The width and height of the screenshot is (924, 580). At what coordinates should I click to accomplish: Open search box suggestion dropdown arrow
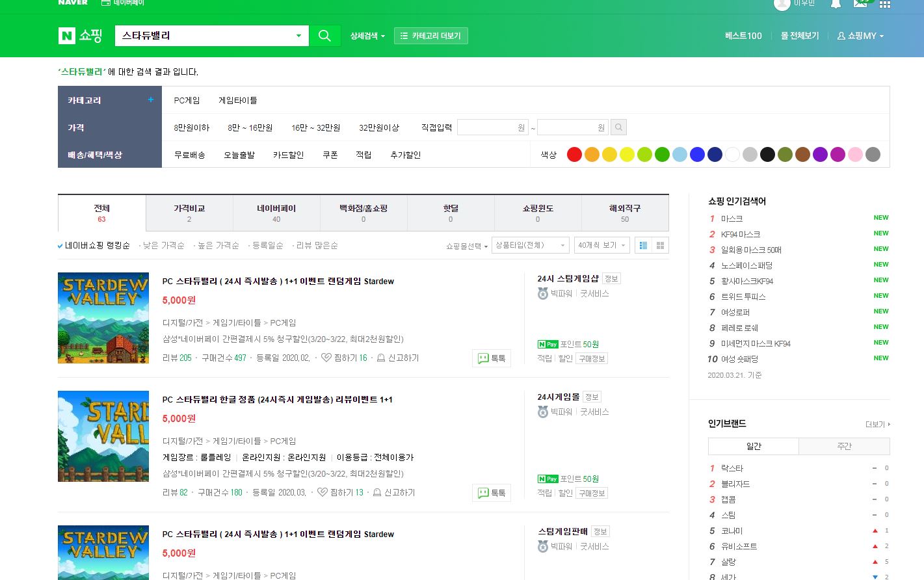tap(298, 36)
